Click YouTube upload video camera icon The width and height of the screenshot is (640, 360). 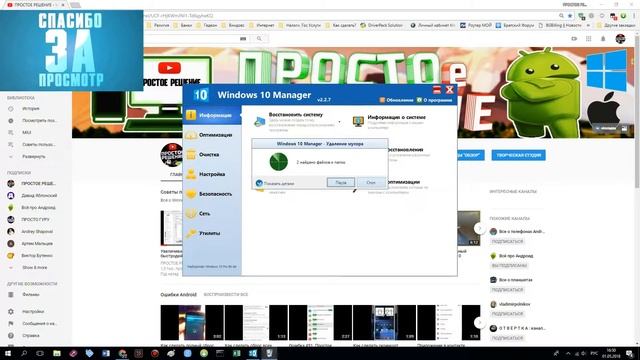(x=574, y=39)
